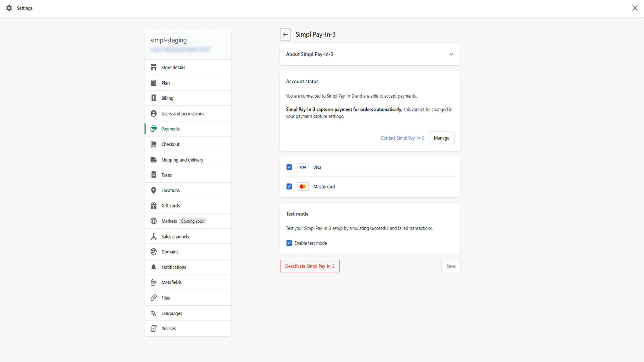This screenshot has width=644, height=362.
Task: Click the Locations pin icon
Action: pyautogui.click(x=153, y=190)
